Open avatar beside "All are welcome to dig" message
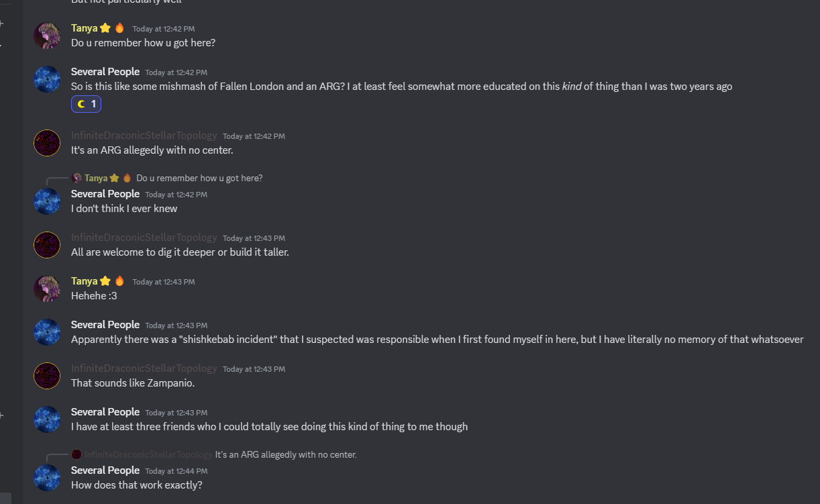This screenshot has height=504, width=820. 47,245
